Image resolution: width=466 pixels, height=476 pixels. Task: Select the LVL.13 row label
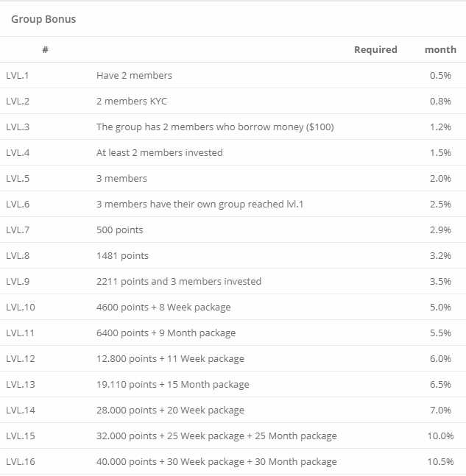tap(20, 384)
